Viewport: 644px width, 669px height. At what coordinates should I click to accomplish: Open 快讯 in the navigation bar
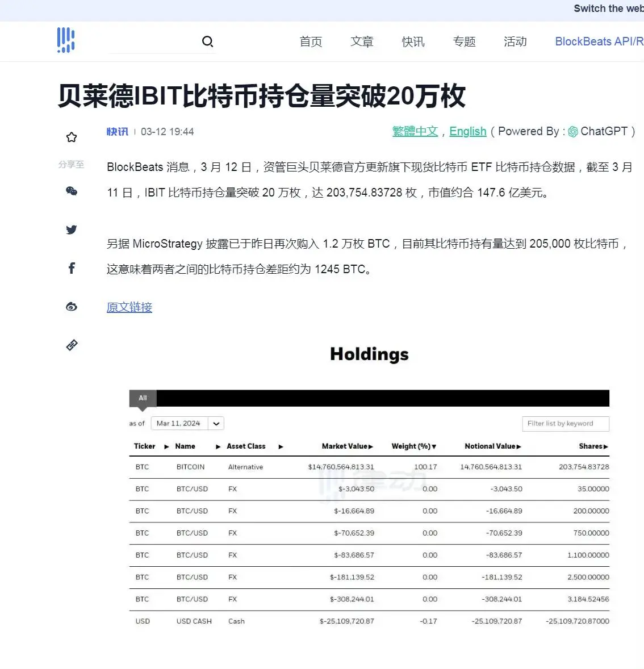point(413,41)
